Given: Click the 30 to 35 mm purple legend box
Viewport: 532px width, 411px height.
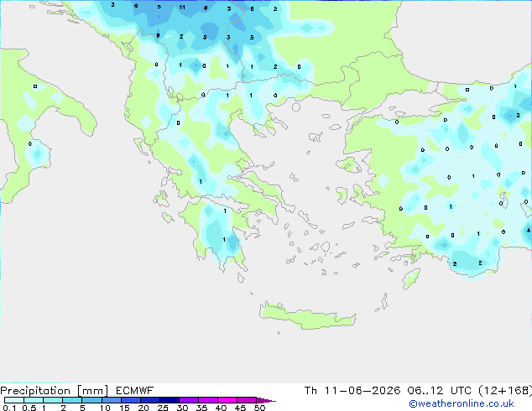Looking at the screenshot, I should (188, 400).
